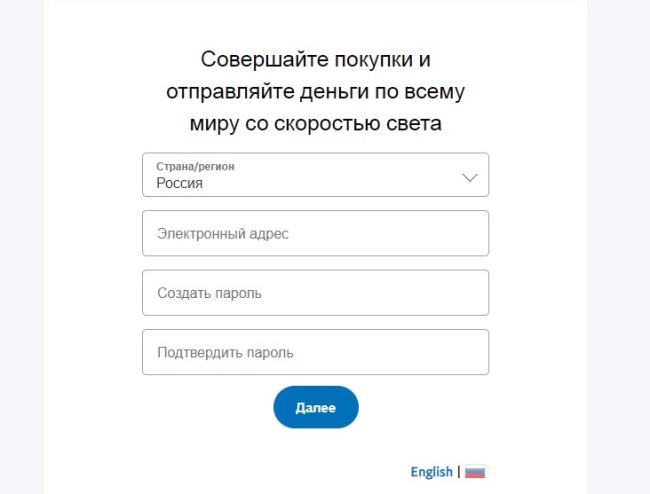Click into the Создать пароль field
Image resolution: width=650 pixels, height=494 pixels.
pyautogui.click(x=315, y=293)
